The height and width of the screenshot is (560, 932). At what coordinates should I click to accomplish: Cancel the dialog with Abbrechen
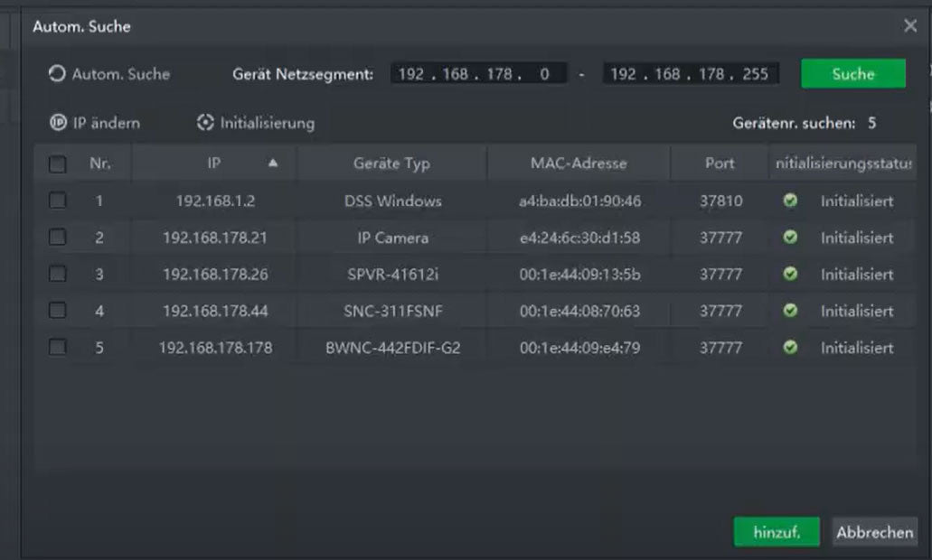pos(874,533)
